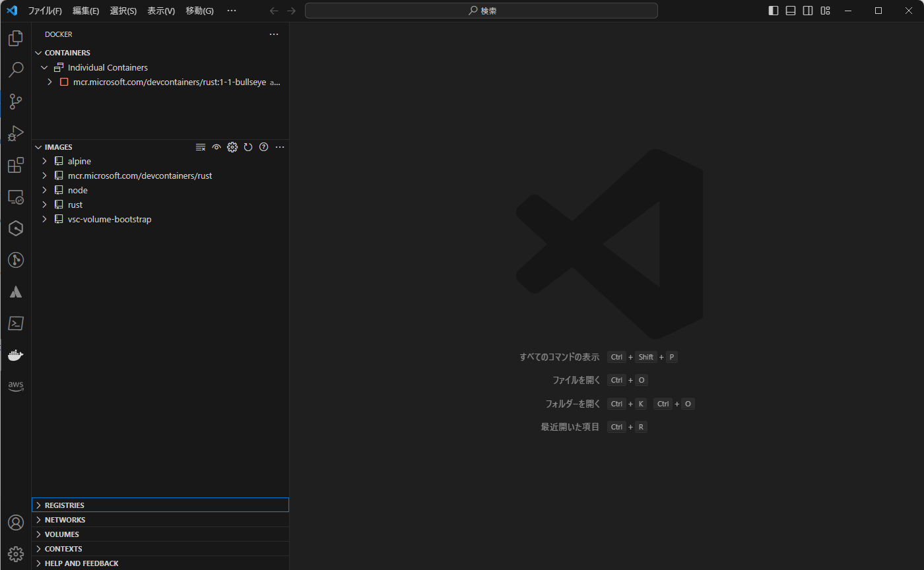The width and height of the screenshot is (924, 570).
Task: Open image configuration gear in IMAGES header
Action: click(232, 147)
